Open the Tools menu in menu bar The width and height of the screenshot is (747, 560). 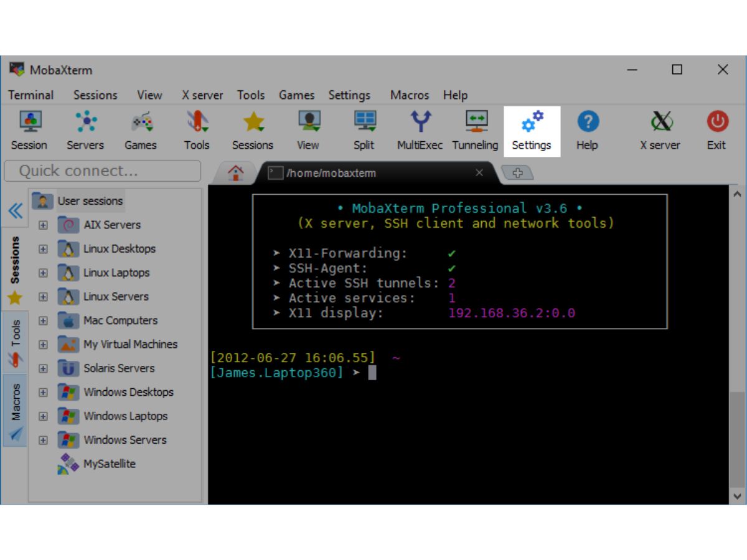[251, 95]
